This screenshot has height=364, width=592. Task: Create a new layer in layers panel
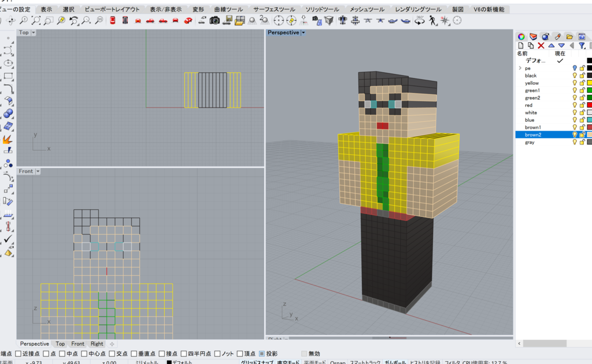(521, 46)
